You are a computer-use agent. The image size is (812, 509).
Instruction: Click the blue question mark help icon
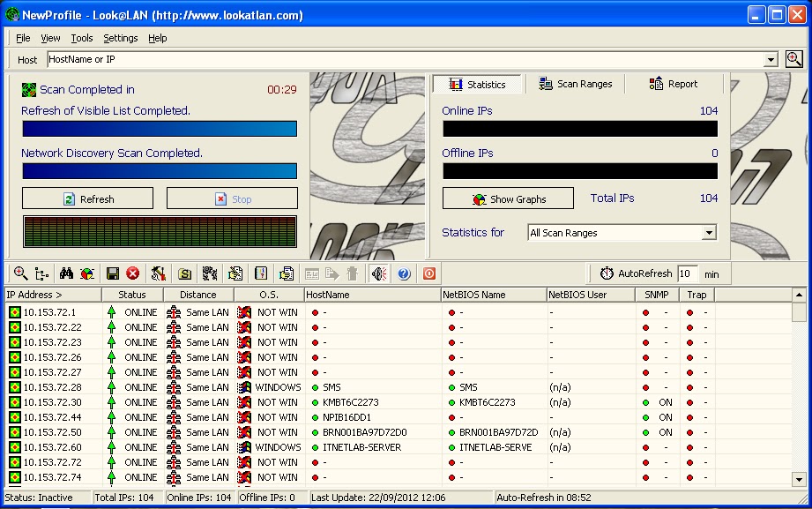(x=404, y=274)
